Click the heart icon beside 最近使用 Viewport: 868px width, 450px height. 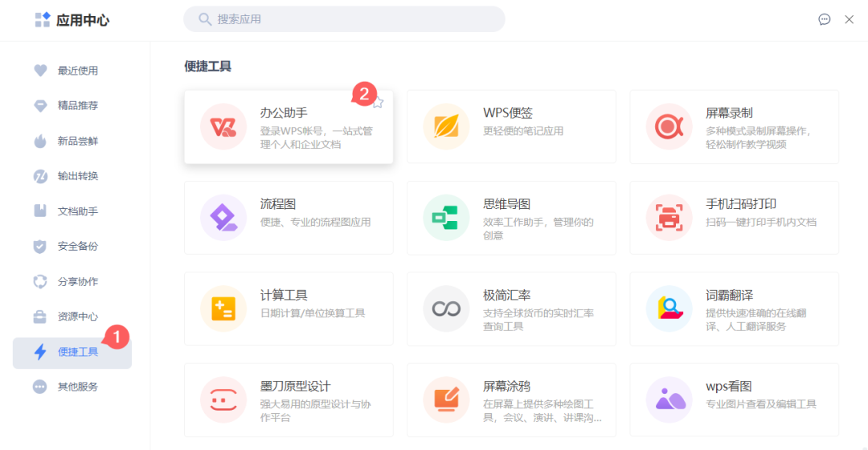[x=40, y=70]
